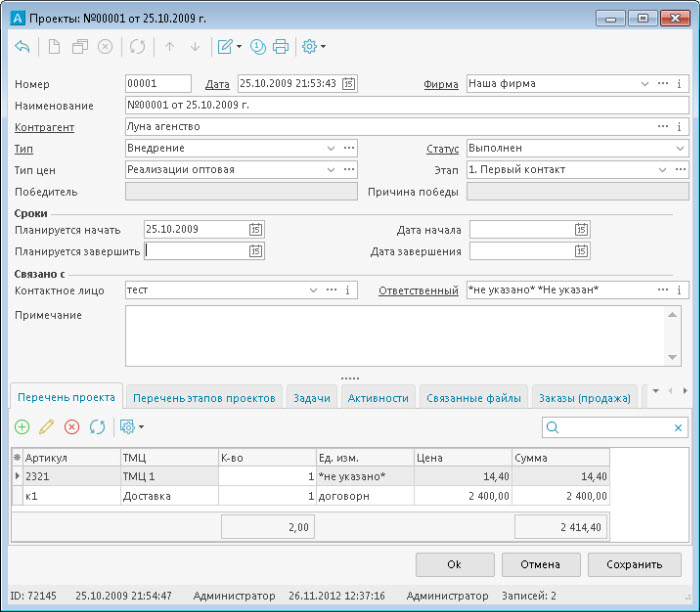Click into the Примечание text area
The width and height of the screenshot is (700, 612).
click(x=395, y=335)
